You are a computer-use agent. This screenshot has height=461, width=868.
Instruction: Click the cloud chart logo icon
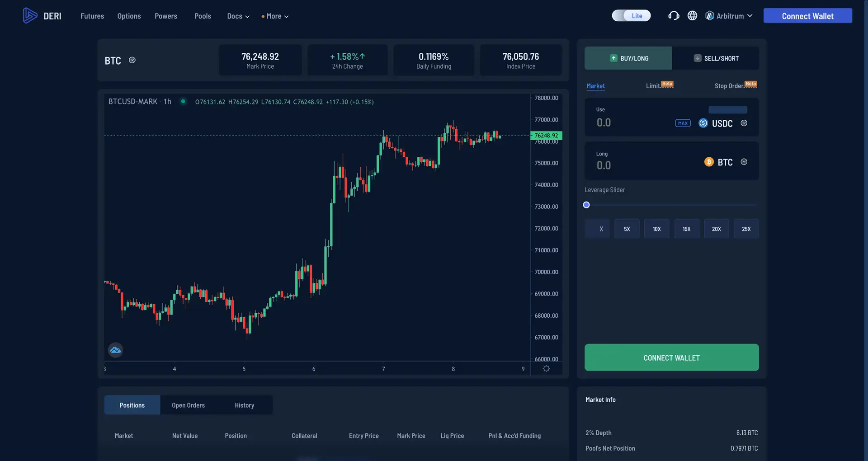(x=116, y=350)
